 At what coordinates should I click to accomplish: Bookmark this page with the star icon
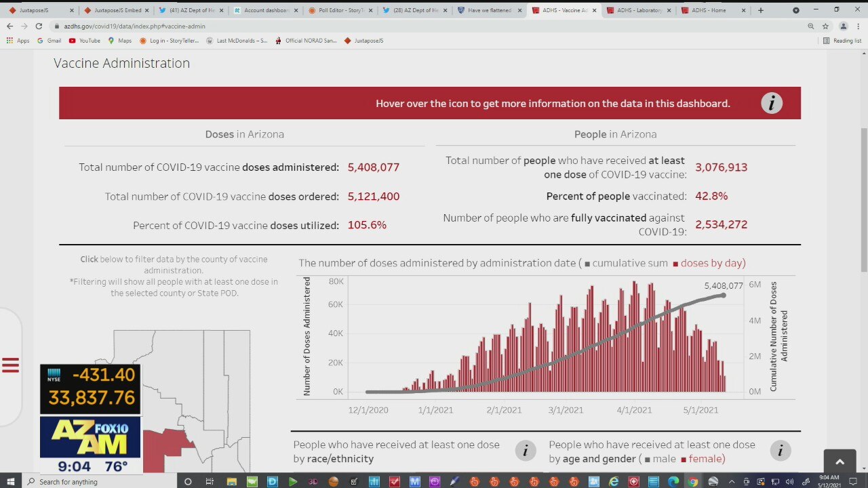click(x=825, y=26)
